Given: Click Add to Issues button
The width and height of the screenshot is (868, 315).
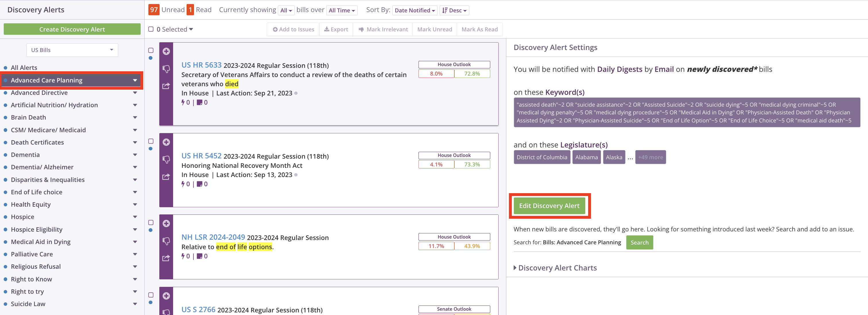Looking at the screenshot, I should [x=293, y=29].
